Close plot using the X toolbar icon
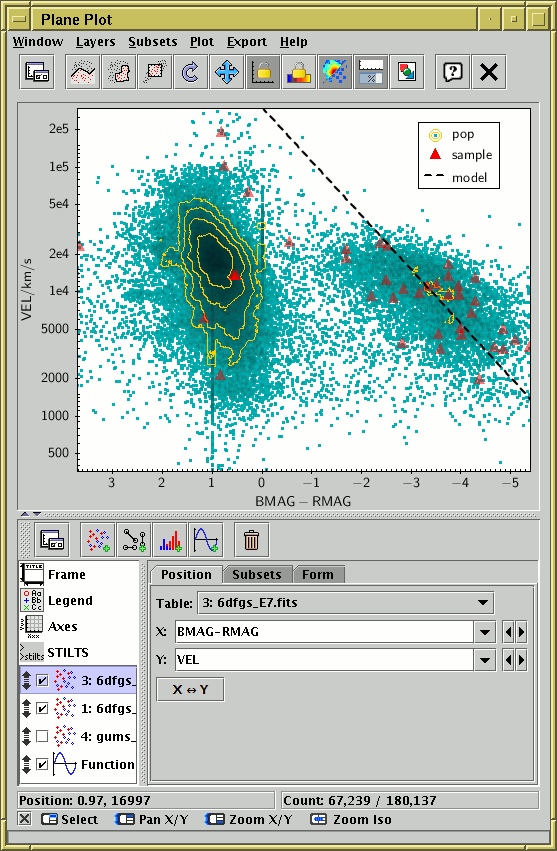This screenshot has width=557, height=851. pos(489,72)
